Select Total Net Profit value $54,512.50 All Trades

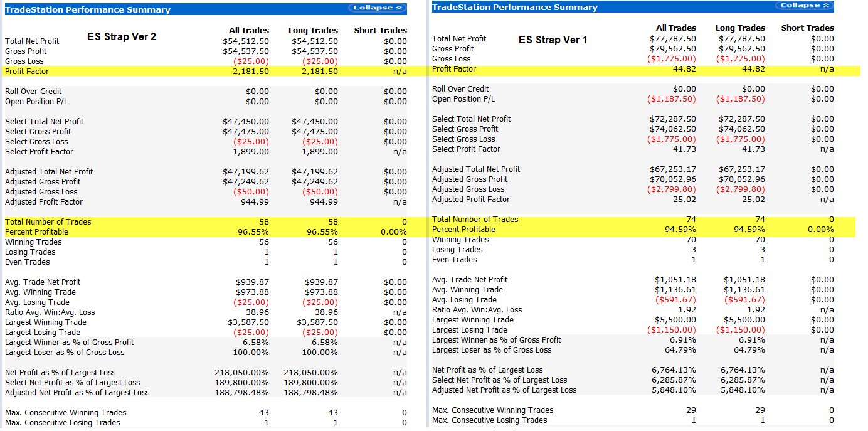tap(246, 41)
